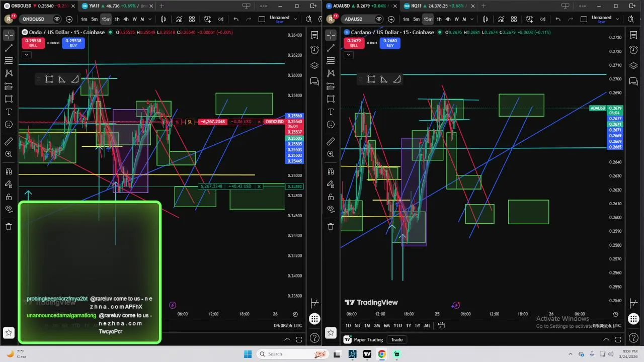Collapse legend arrow under SELL in ONDOUSD window
This screenshot has height=362, width=644.
[27, 54]
